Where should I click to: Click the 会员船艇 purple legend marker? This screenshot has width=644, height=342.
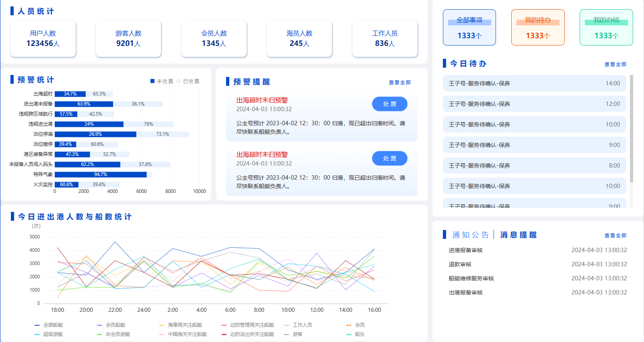99,325
